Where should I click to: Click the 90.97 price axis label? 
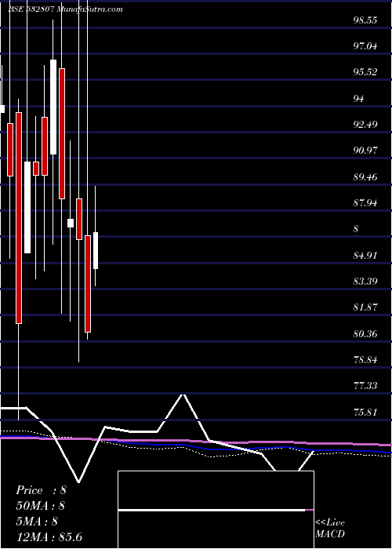pos(365,151)
